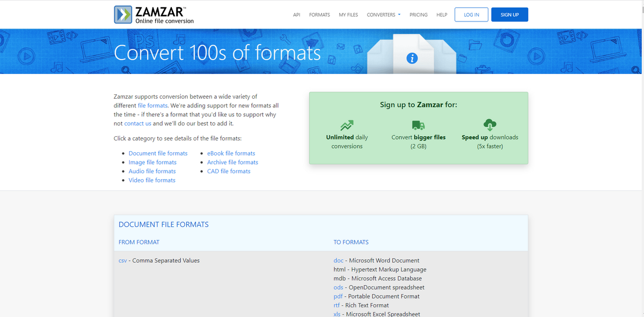Viewport: 644px width, 317px height.
Task: Jump to Document file formats
Action: tap(158, 153)
